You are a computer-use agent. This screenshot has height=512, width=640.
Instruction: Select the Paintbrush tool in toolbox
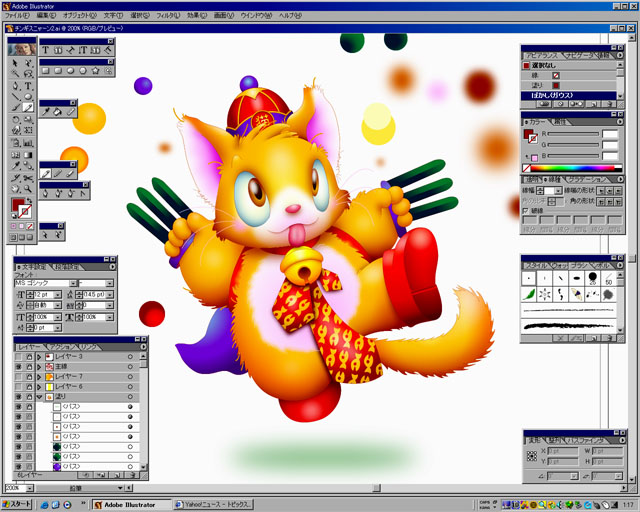click(16, 108)
